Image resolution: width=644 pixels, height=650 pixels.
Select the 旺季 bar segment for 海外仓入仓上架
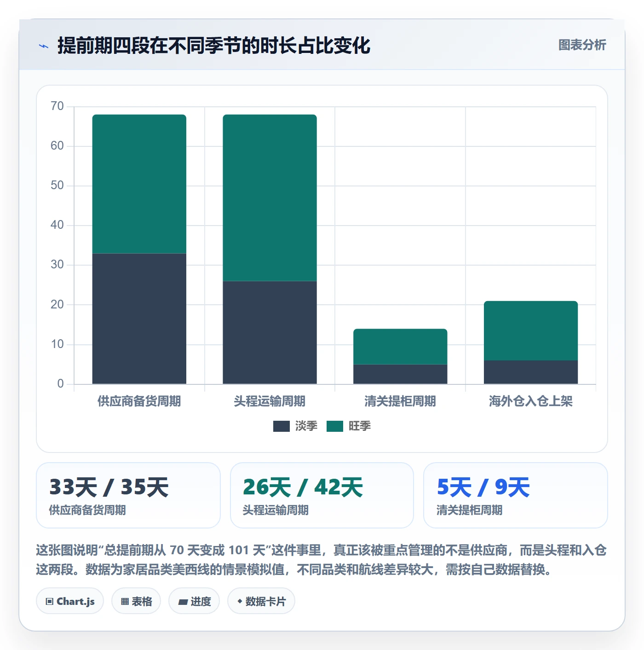[x=531, y=331]
